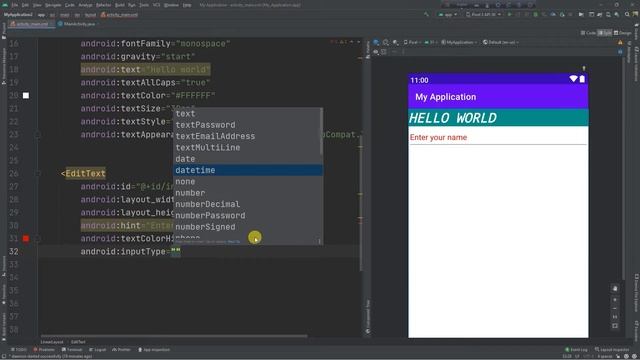The width and height of the screenshot is (640, 360).
Task: Open the Navigate menu
Action: pos(53,5)
